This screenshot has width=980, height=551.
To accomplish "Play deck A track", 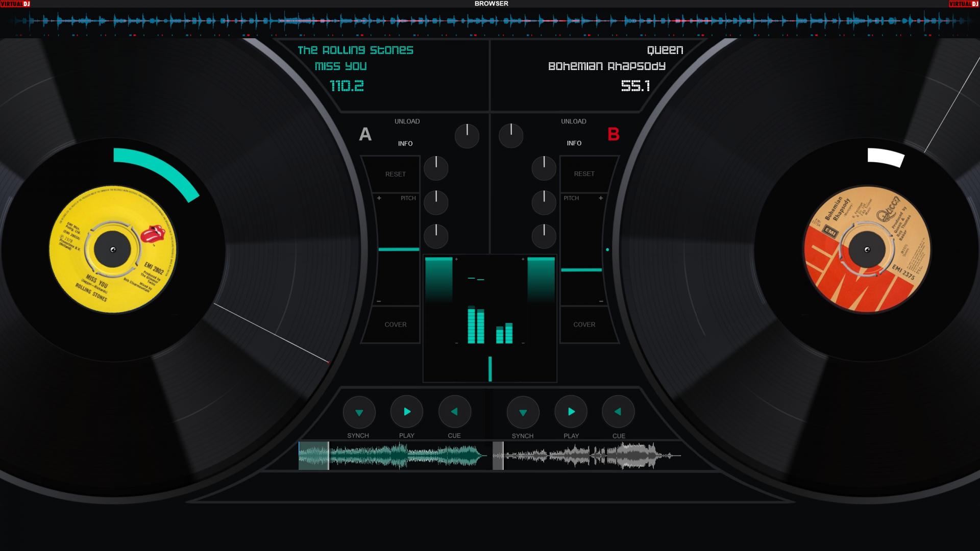I will pyautogui.click(x=407, y=412).
